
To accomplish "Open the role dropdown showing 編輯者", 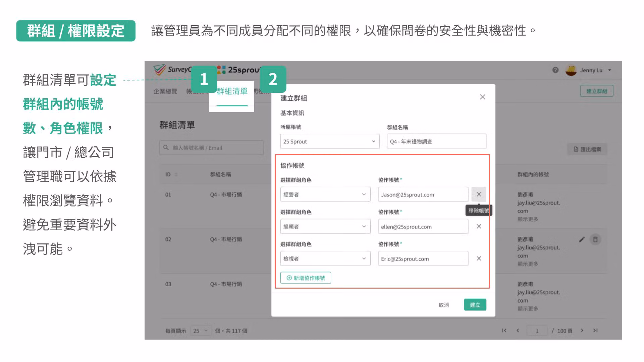I will [x=325, y=227].
